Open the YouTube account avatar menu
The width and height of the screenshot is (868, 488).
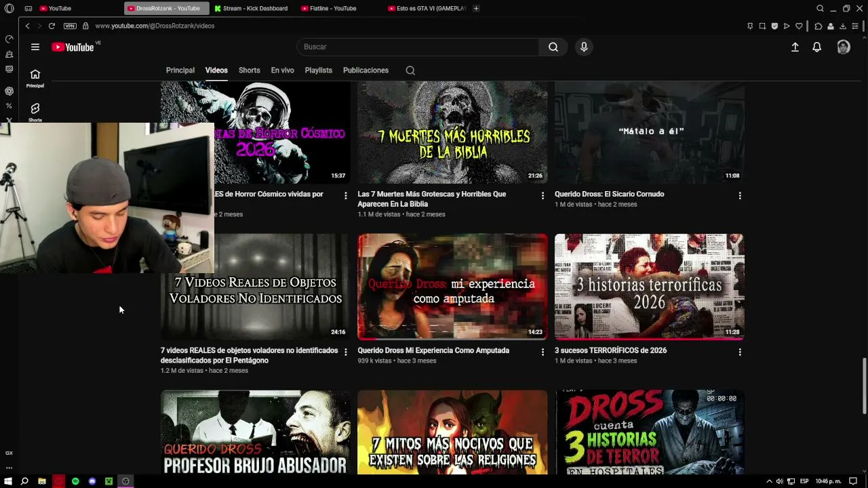pos(844,47)
